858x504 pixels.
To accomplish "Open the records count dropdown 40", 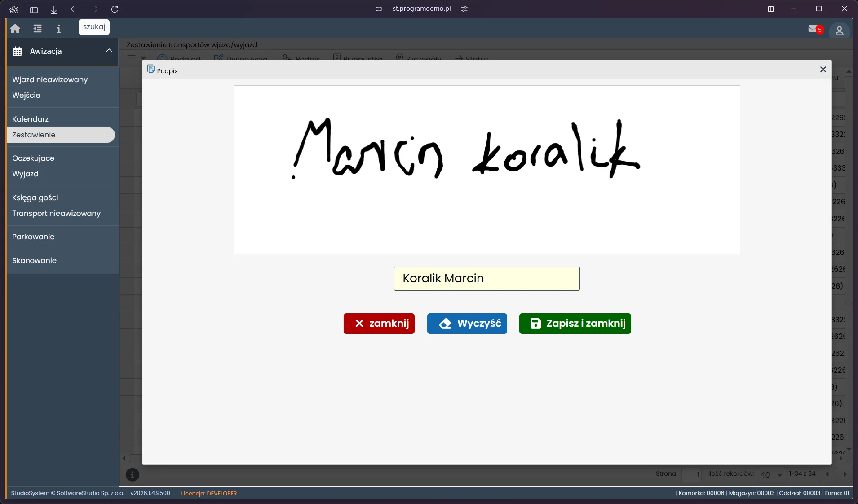I will (771, 474).
